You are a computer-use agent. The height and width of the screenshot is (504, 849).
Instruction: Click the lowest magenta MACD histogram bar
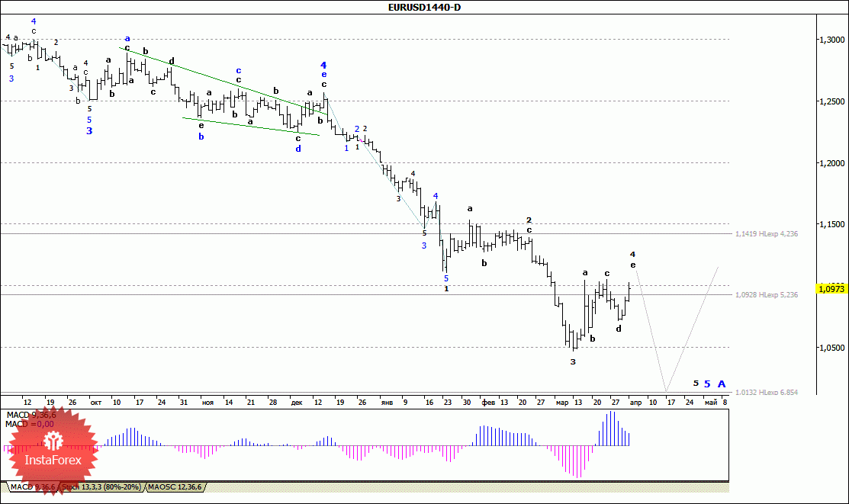tap(577, 462)
